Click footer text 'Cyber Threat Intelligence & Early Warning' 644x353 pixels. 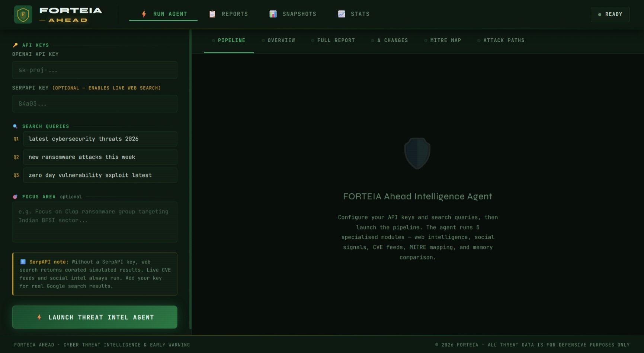127,345
